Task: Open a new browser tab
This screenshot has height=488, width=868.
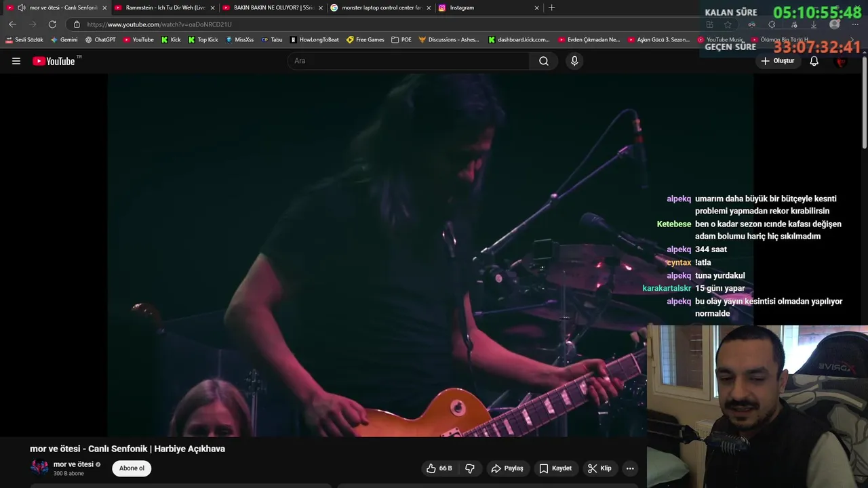Action: pos(551,7)
